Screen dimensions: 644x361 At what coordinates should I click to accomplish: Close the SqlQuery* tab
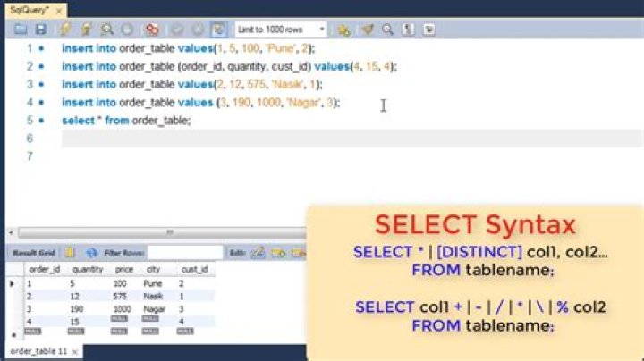59,11
